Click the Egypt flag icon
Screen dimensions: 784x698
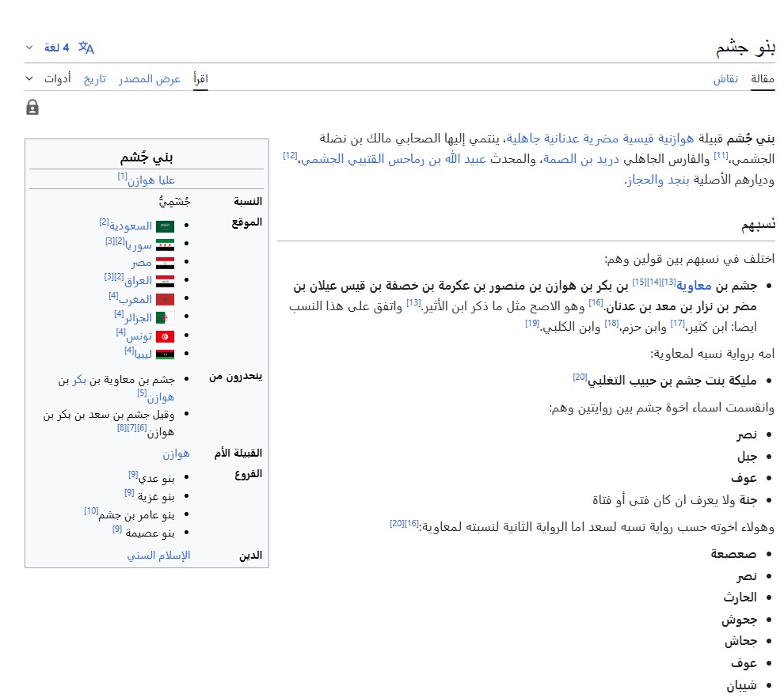coord(165,263)
